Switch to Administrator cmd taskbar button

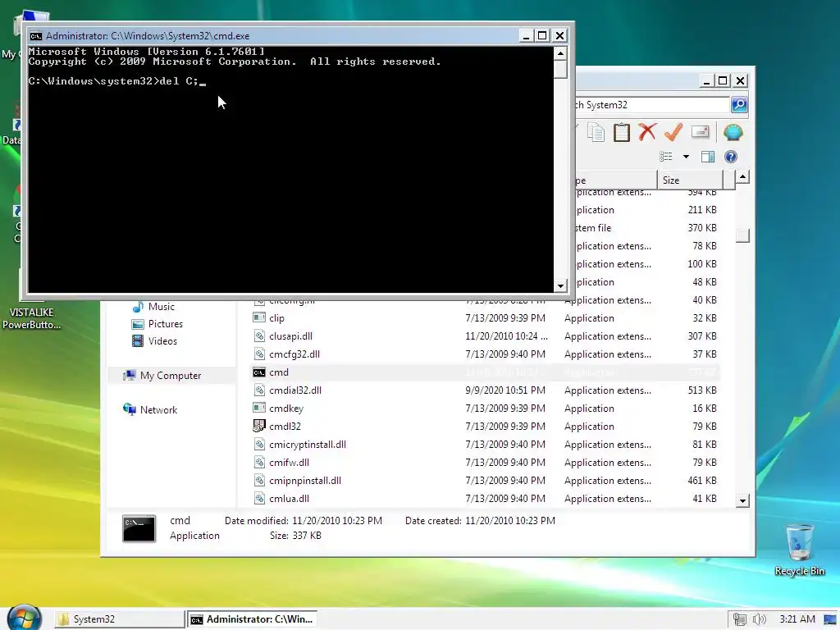pos(253,619)
